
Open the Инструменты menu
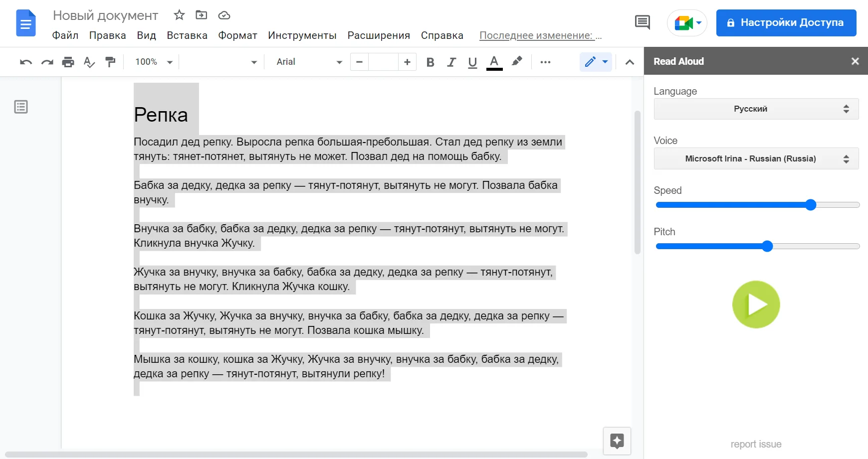click(x=302, y=35)
